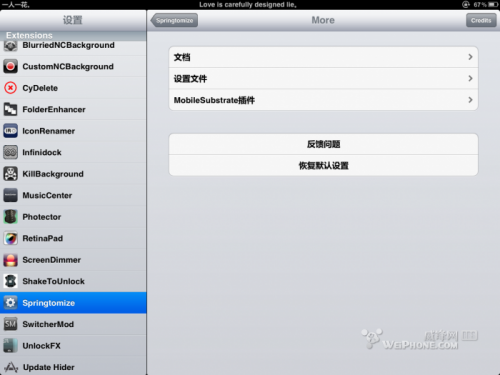Tap the SwitcherMod SM icon

[10, 324]
